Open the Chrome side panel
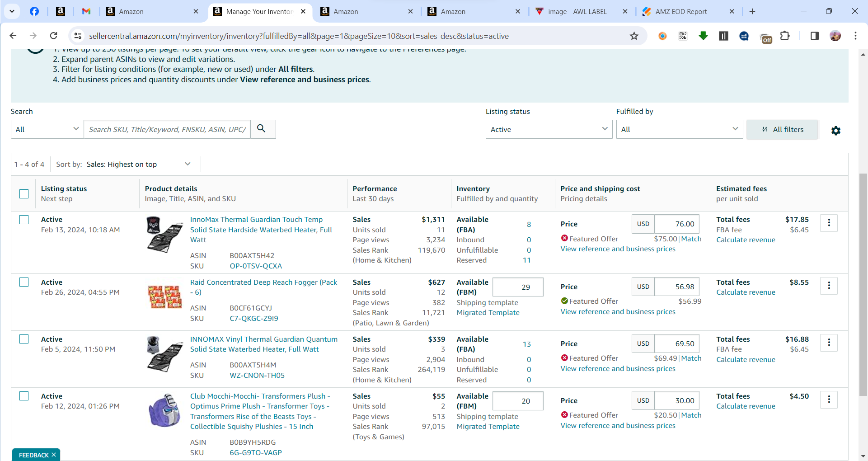868x461 pixels. pyautogui.click(x=814, y=36)
